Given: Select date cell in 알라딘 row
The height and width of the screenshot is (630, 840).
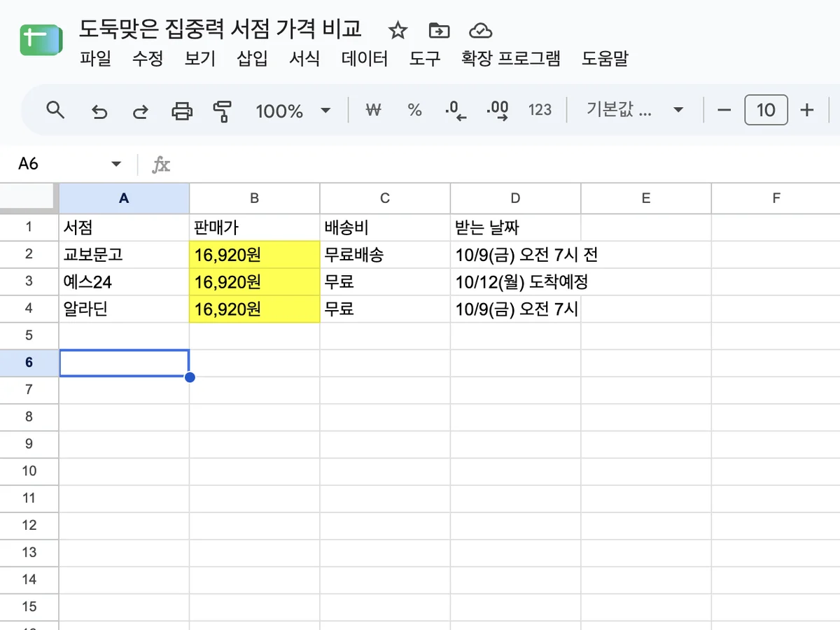Looking at the screenshot, I should [515, 309].
